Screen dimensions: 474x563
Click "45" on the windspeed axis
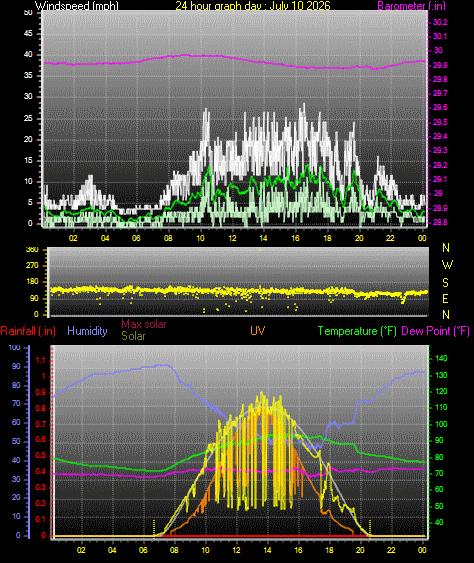28,34
